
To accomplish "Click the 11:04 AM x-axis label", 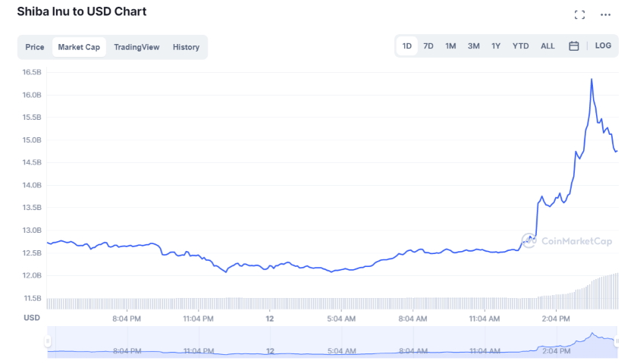I will click(x=485, y=319).
